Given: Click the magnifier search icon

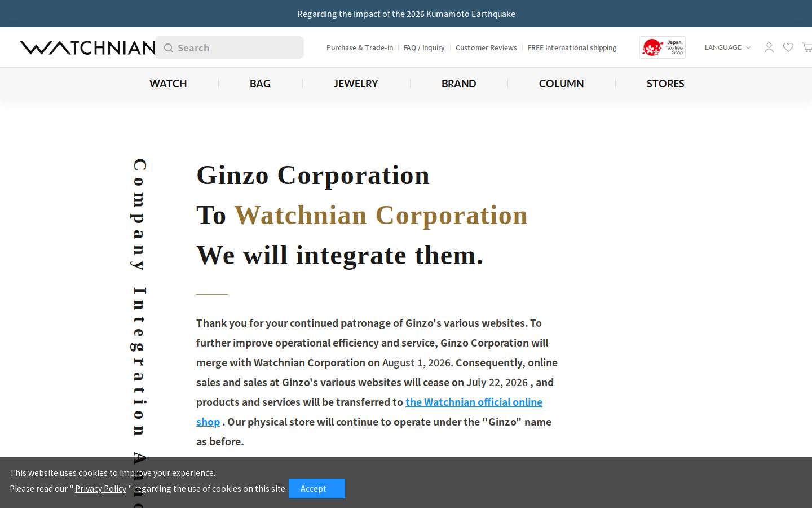Looking at the screenshot, I should tap(168, 48).
